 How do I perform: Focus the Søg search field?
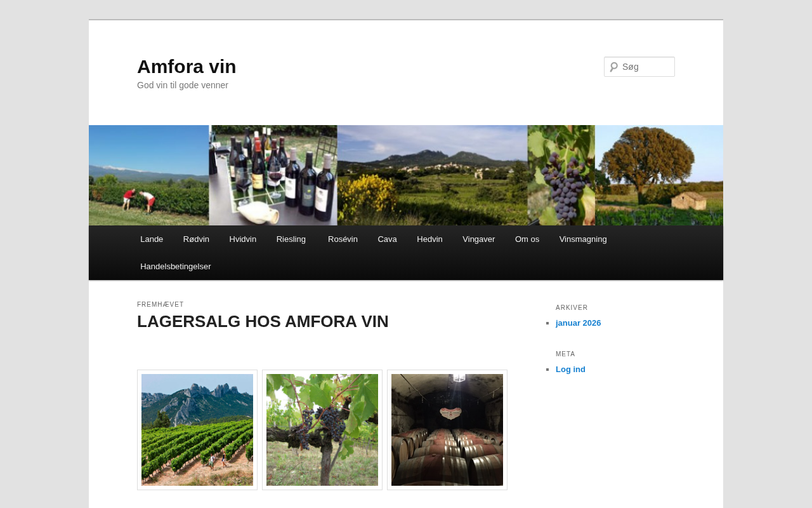[x=639, y=67]
